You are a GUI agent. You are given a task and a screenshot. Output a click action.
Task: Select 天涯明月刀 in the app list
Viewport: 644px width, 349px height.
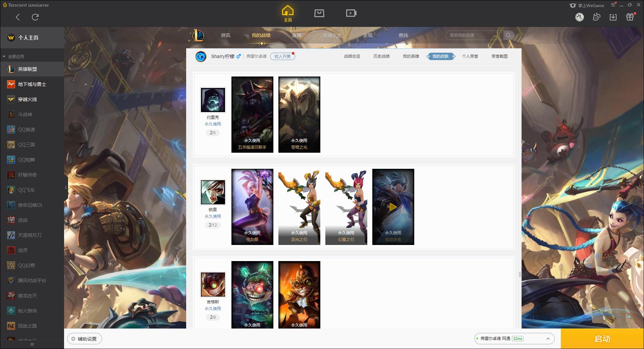pyautogui.click(x=32, y=235)
